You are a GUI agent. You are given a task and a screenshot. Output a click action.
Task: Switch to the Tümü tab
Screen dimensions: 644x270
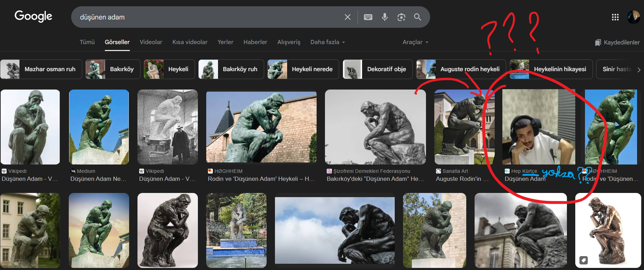click(x=87, y=42)
